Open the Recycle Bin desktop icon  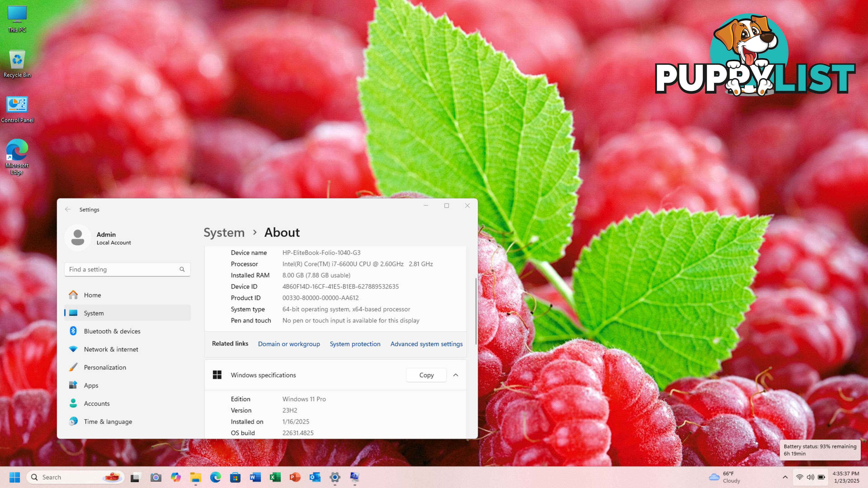[17, 64]
